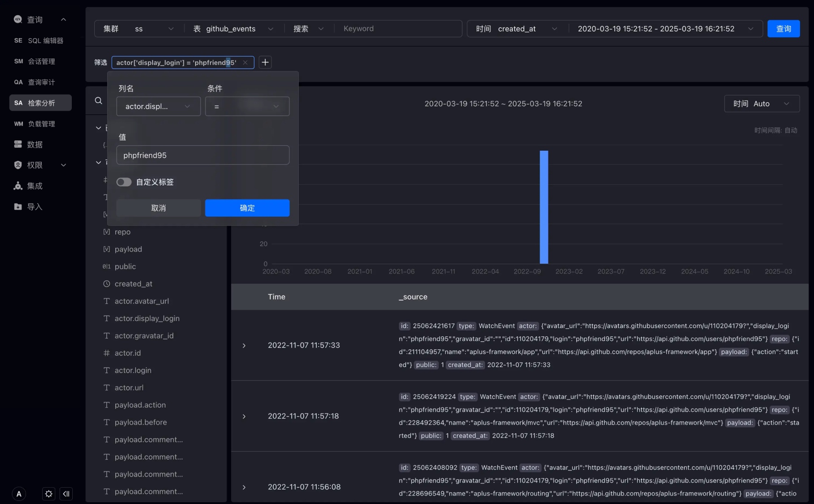The image size is (814, 504).
Task: Select the actor.url field
Action: click(x=129, y=387)
